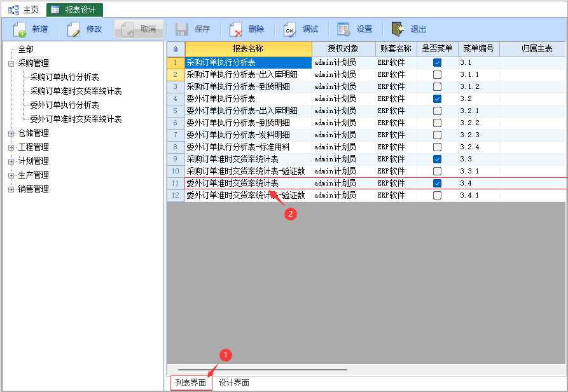568x392 pixels.
Task: Click the 退出 (Exit) door icon
Action: (398, 29)
